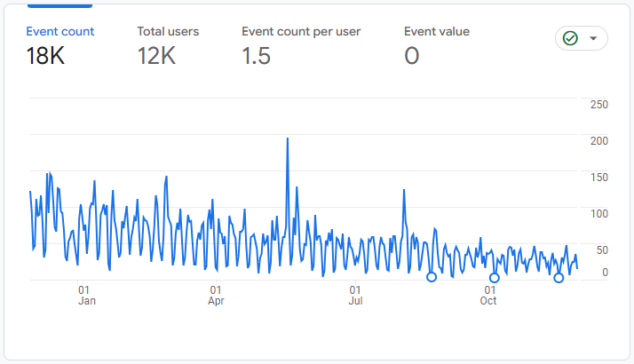Click the 150 y-axis value

pyautogui.click(x=598, y=178)
